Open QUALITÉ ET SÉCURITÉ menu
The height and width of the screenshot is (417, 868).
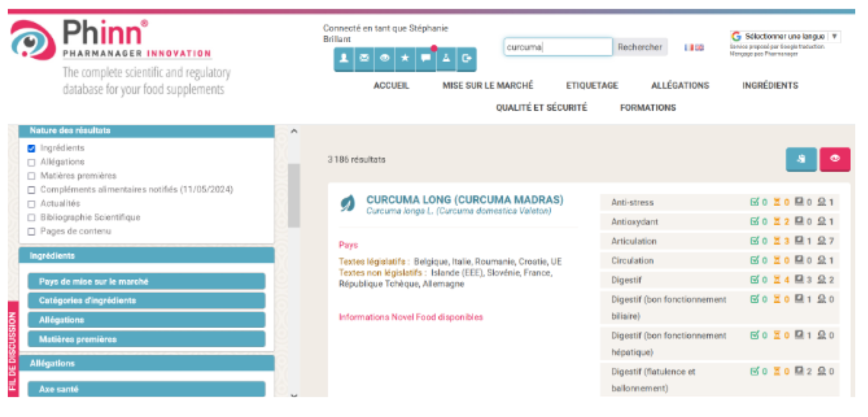[x=542, y=108]
